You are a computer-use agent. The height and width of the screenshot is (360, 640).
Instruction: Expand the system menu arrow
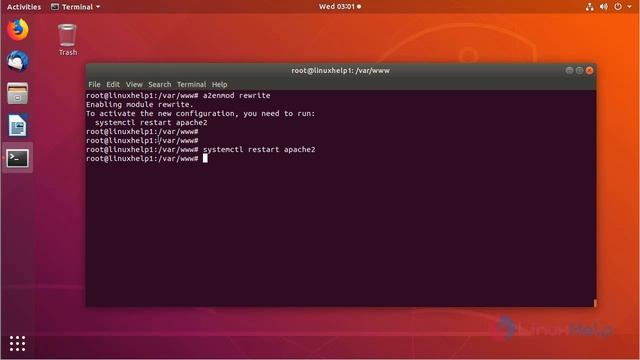point(629,7)
